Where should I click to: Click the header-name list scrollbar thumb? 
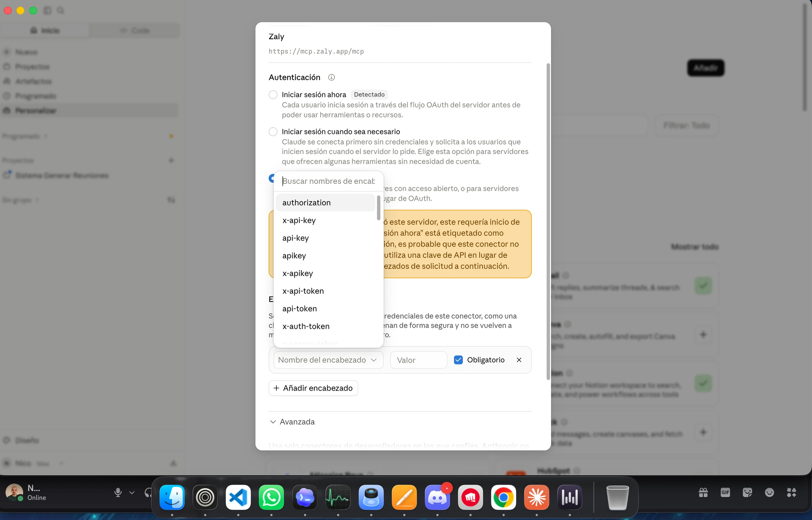coord(379,208)
